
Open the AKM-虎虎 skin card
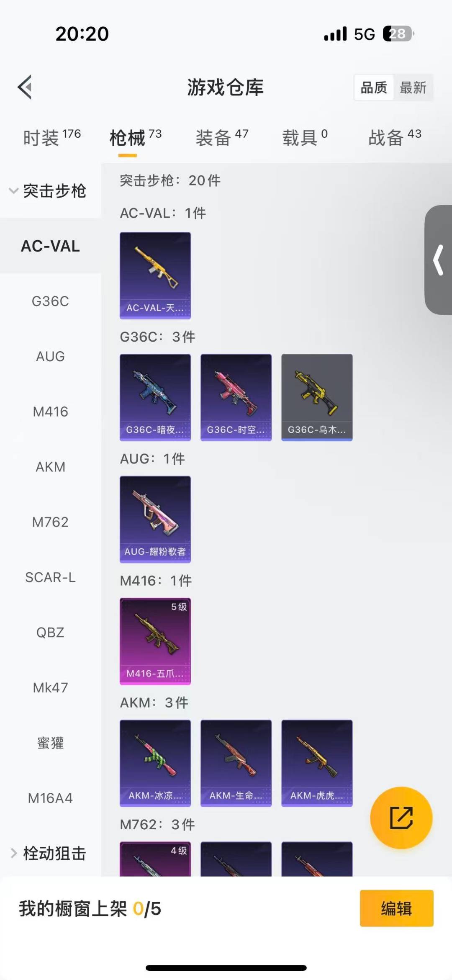click(317, 763)
